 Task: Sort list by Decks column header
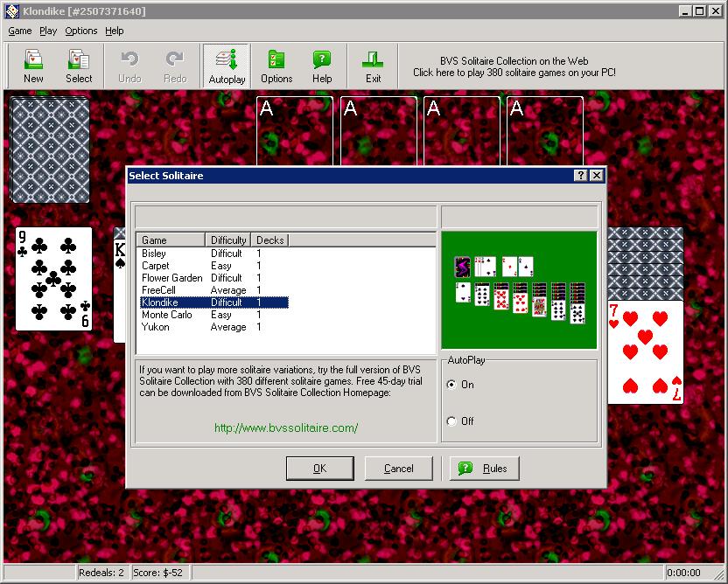tap(269, 240)
